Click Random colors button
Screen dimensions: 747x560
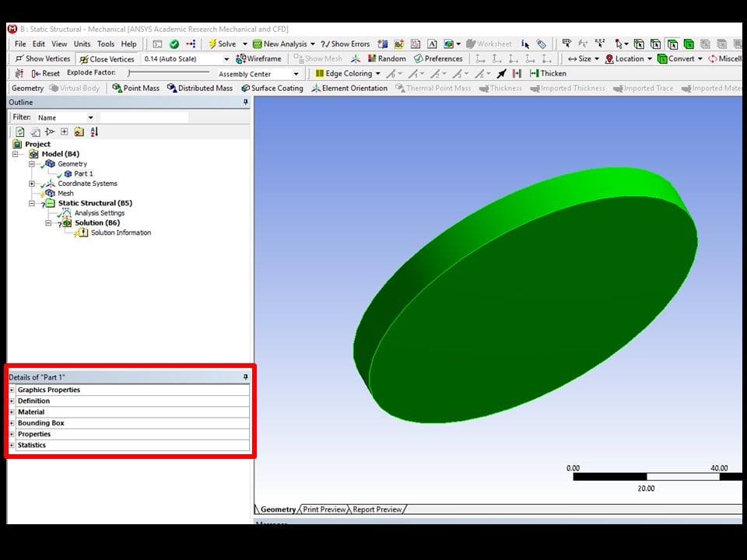[x=387, y=58]
